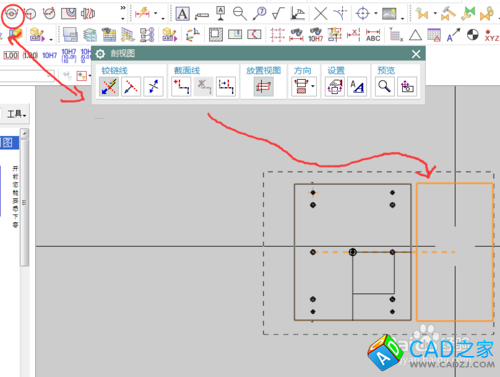This screenshot has width=500, height=377.
Task: Open section view settings text style icon
Action: tap(357, 87)
